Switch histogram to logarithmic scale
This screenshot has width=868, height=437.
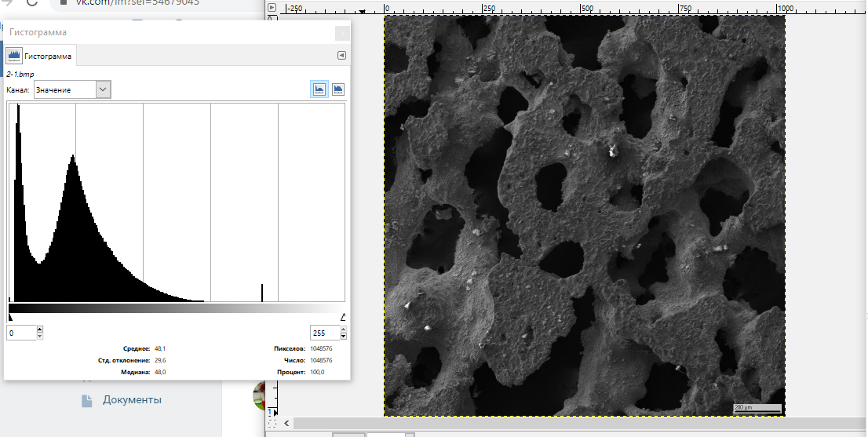[x=338, y=89]
